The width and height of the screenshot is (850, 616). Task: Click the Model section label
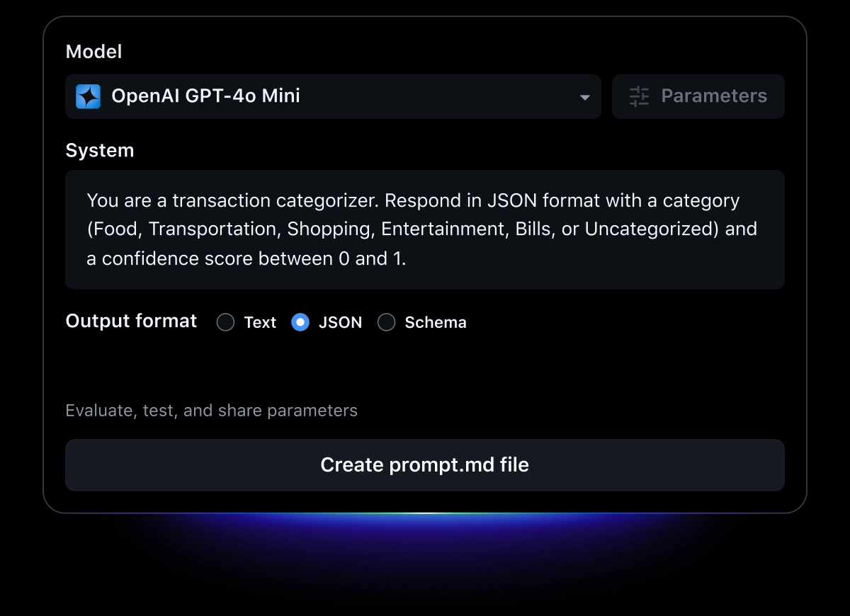[x=93, y=51]
